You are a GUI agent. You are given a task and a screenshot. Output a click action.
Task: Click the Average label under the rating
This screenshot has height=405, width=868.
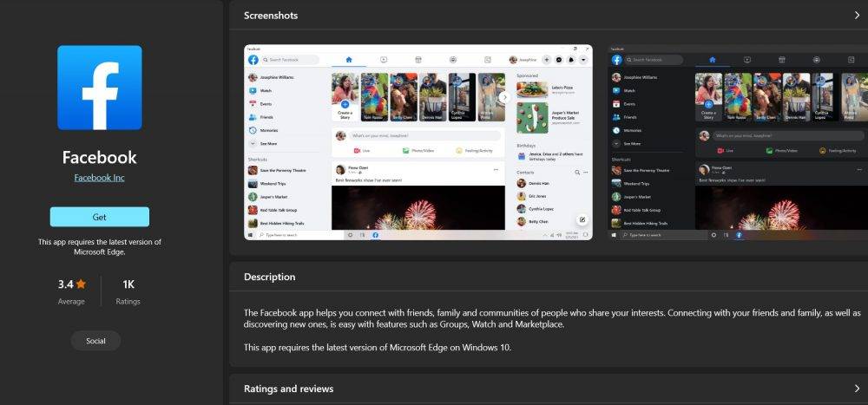[x=71, y=302]
